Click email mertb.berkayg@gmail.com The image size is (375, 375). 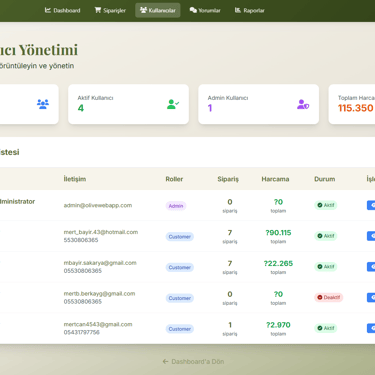[x=99, y=293]
